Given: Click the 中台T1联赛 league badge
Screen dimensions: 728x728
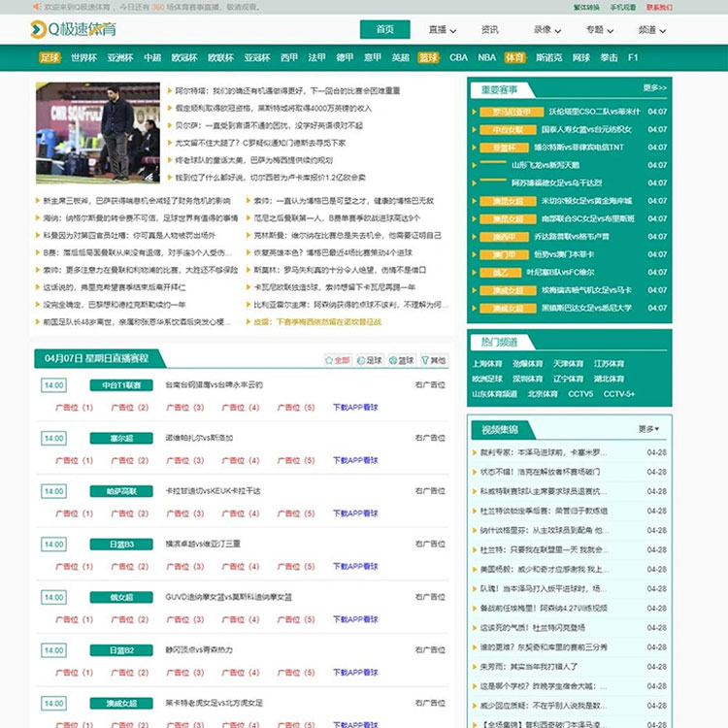Looking at the screenshot, I should click(121, 385).
